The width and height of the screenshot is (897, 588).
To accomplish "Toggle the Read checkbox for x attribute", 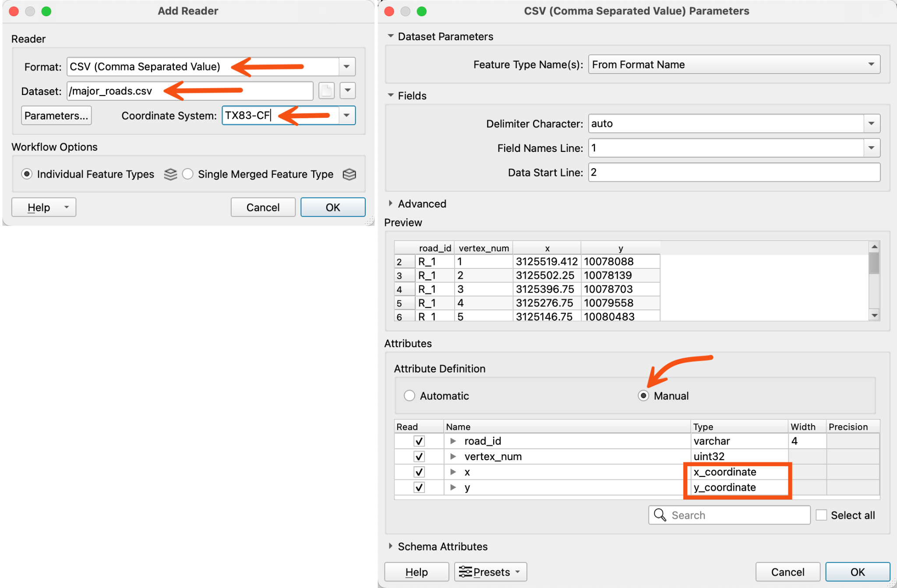I will [x=419, y=472].
